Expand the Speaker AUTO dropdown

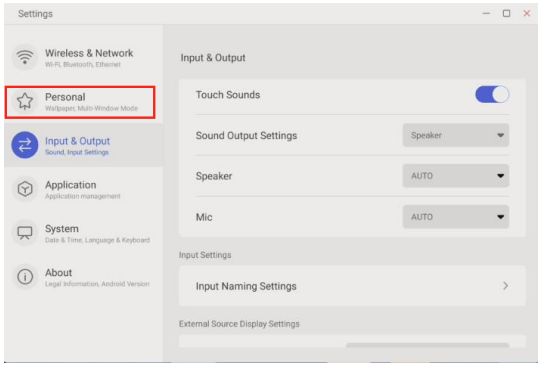(x=456, y=176)
